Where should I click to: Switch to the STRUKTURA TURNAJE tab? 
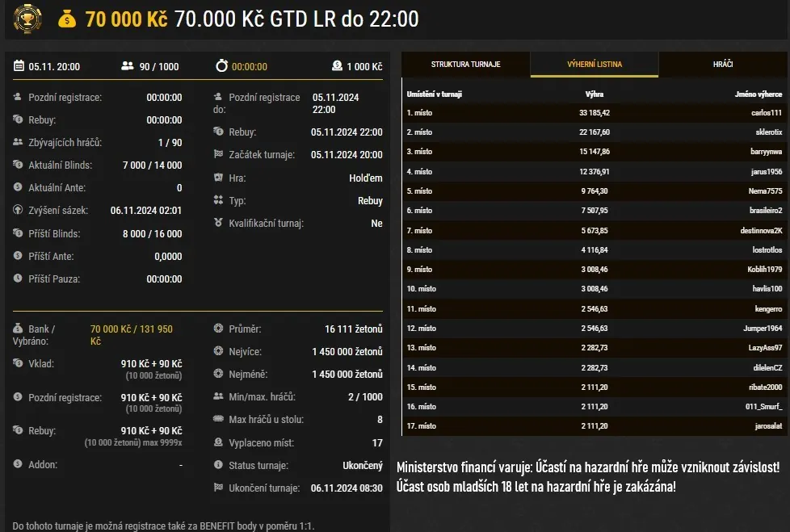coord(464,63)
